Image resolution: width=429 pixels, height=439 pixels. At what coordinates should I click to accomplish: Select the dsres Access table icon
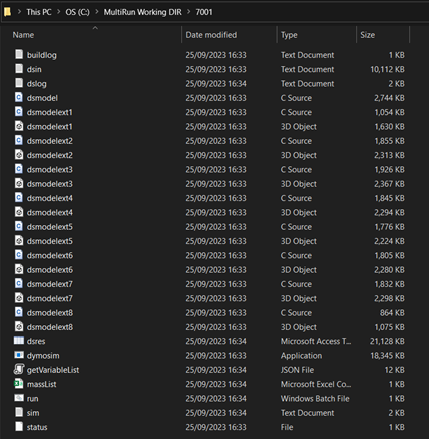click(x=19, y=340)
